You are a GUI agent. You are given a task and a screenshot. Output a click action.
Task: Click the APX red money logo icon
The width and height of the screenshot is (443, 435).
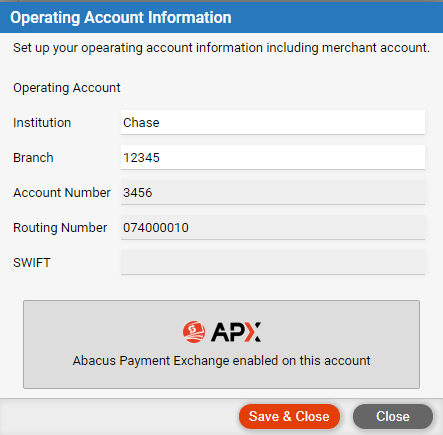[194, 332]
